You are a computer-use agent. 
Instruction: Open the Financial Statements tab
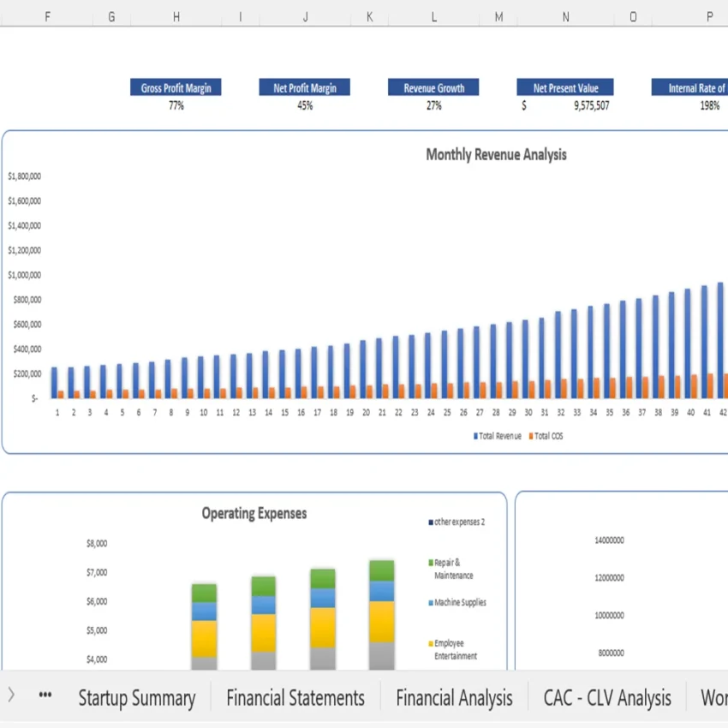295,697
